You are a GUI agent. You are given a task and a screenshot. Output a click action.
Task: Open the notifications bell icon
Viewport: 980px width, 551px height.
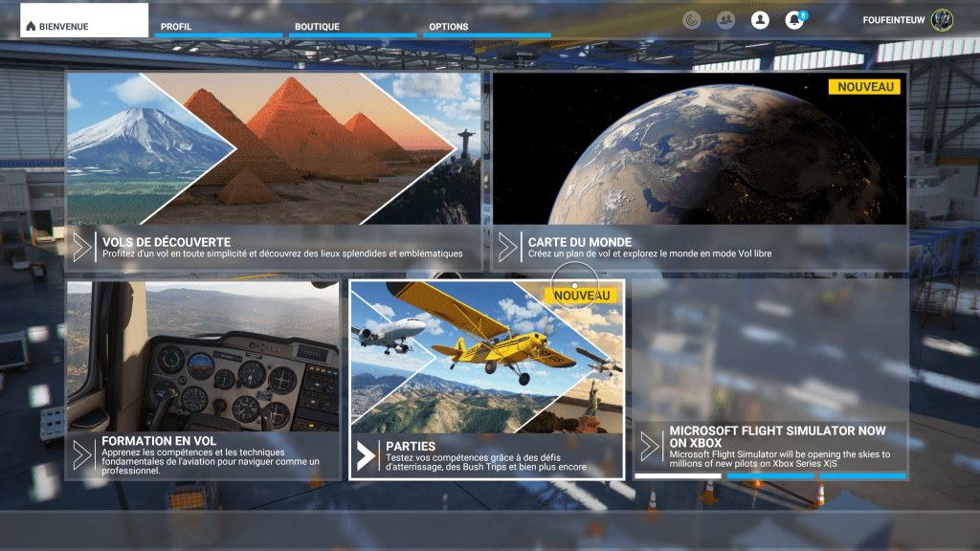793,20
